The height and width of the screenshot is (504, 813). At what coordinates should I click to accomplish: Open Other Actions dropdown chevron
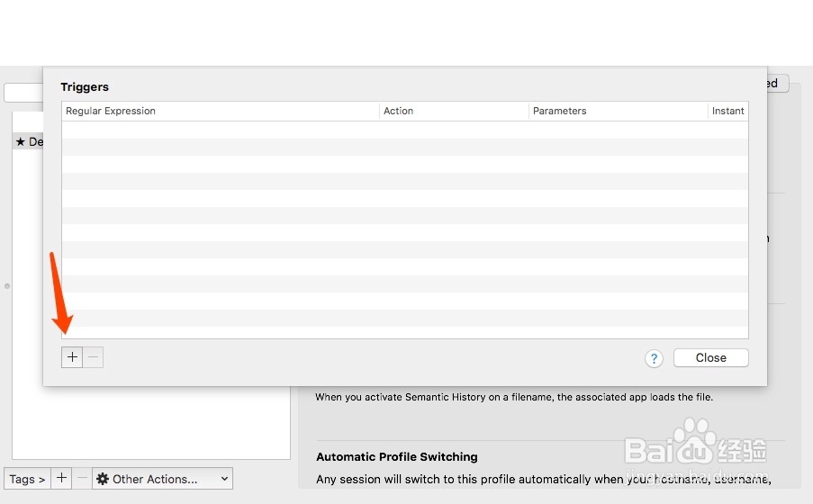click(x=224, y=479)
